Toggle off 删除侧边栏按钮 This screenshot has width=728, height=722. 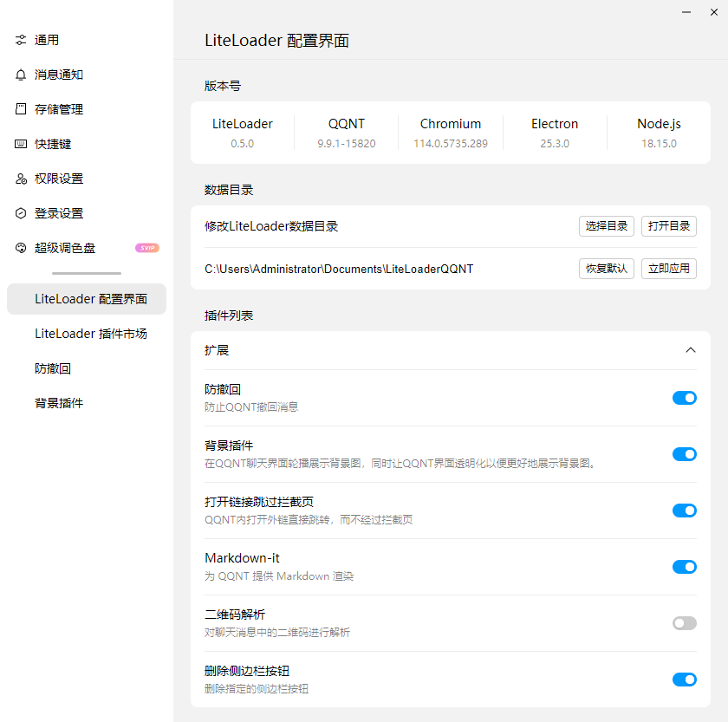[685, 680]
